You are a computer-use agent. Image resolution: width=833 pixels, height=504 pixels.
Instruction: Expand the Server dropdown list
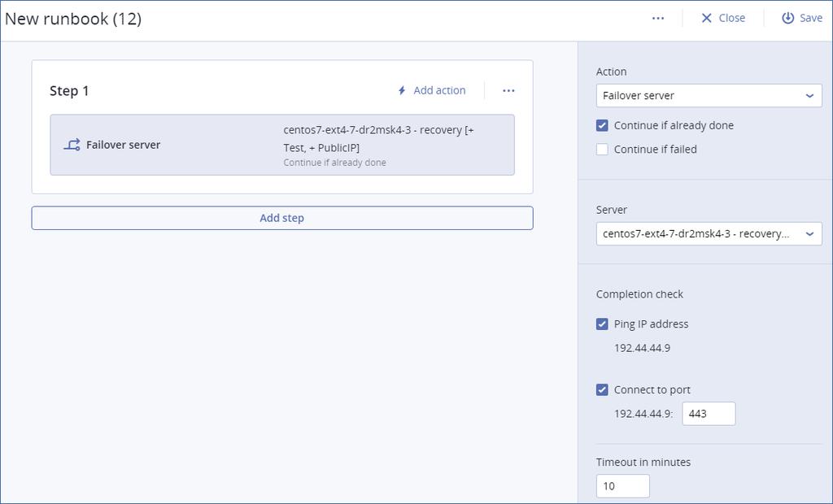[x=709, y=233]
